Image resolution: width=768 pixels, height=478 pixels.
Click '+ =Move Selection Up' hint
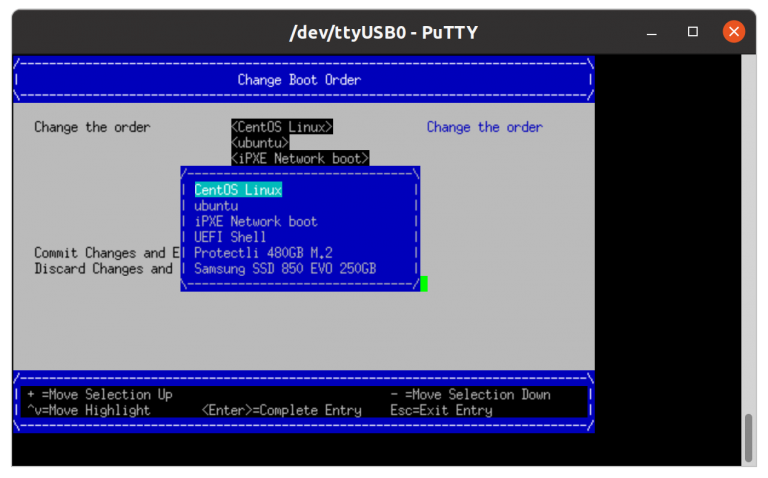100,394
